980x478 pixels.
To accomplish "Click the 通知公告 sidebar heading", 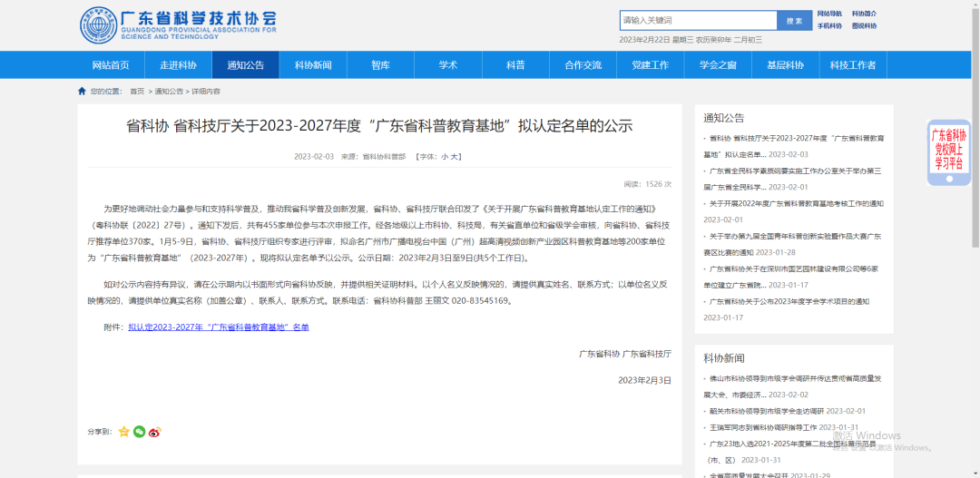I will (x=724, y=118).
